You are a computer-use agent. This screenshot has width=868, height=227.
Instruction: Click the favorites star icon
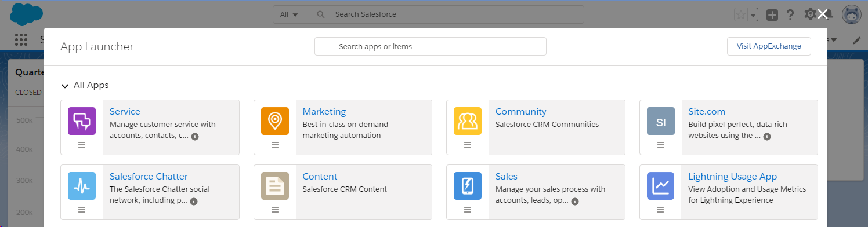[741, 15]
